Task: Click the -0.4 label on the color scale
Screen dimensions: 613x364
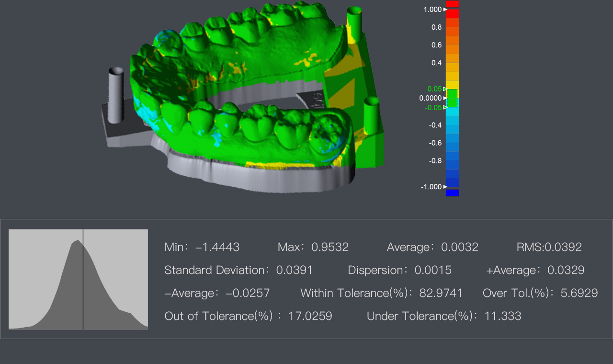Action: 435,125
